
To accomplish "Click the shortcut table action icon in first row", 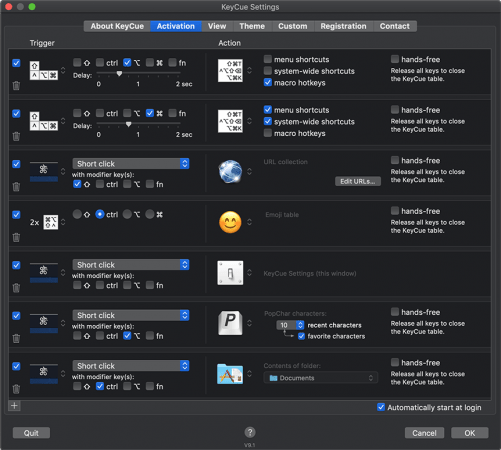I will (x=230, y=71).
